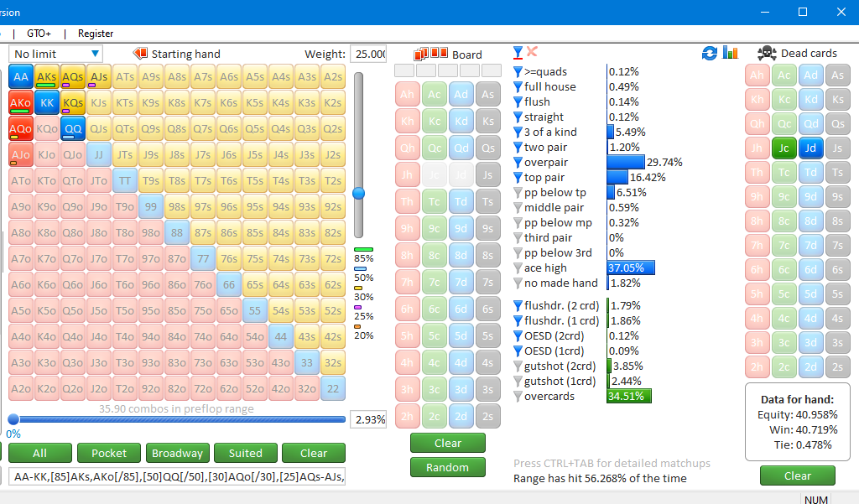Adjust the vertical weight slider handle
The width and height of the screenshot is (859, 504).
(359, 194)
